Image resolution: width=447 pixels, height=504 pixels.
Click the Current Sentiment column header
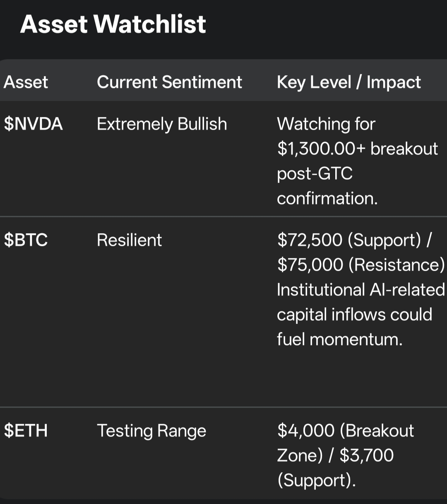pos(169,82)
